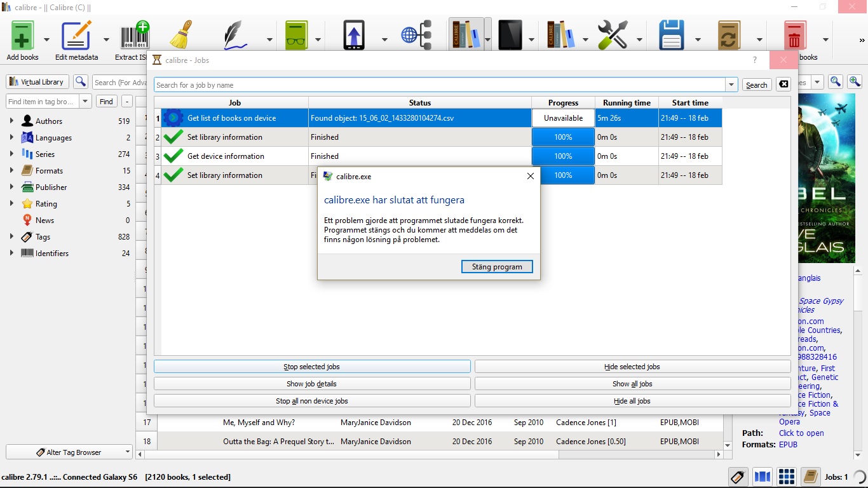
Task: Click Stop all non device jobs
Action: pyautogui.click(x=312, y=401)
